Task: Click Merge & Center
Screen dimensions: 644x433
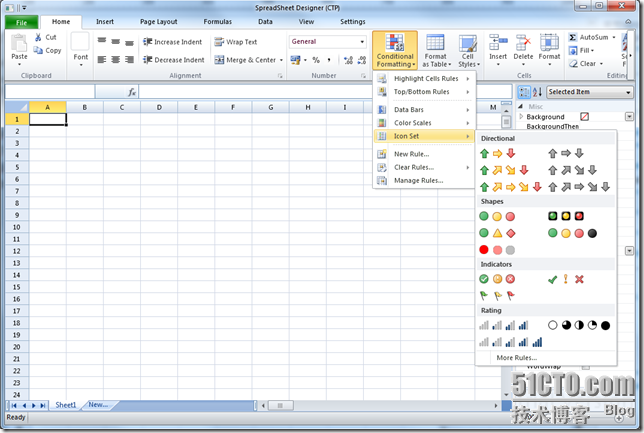Action: (x=245, y=60)
